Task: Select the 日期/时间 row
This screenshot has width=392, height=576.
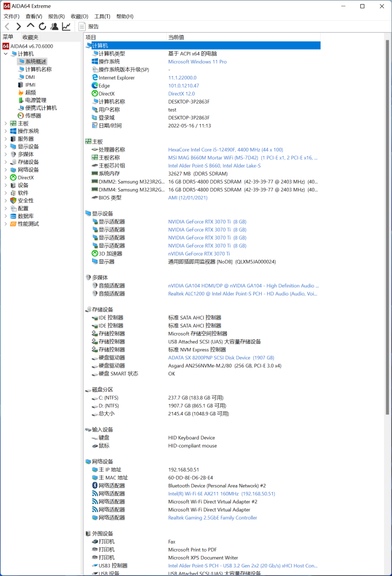Action: coord(202,126)
